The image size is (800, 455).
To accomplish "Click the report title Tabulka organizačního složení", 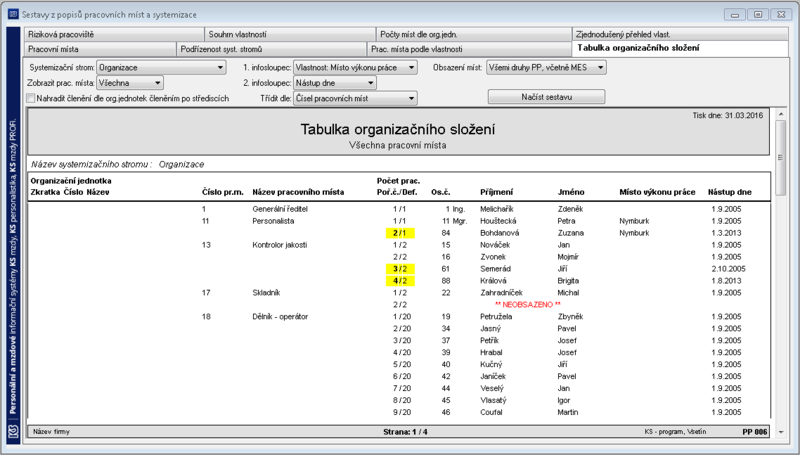I will (397, 129).
